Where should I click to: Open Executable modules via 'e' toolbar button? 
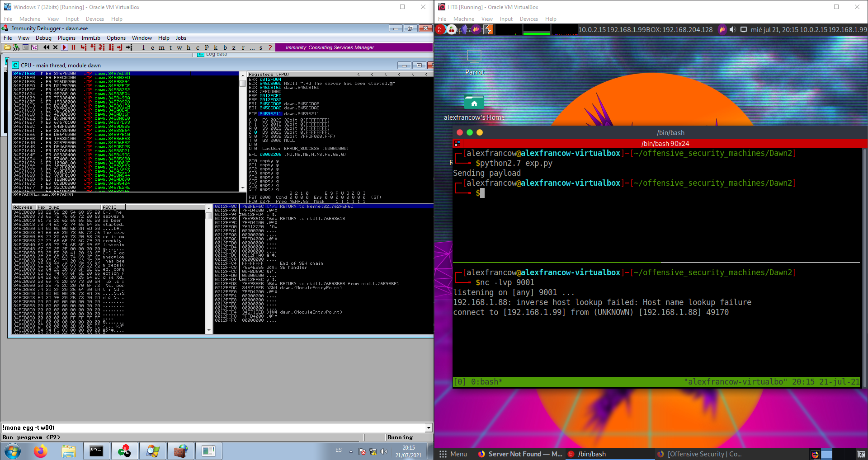(152, 47)
